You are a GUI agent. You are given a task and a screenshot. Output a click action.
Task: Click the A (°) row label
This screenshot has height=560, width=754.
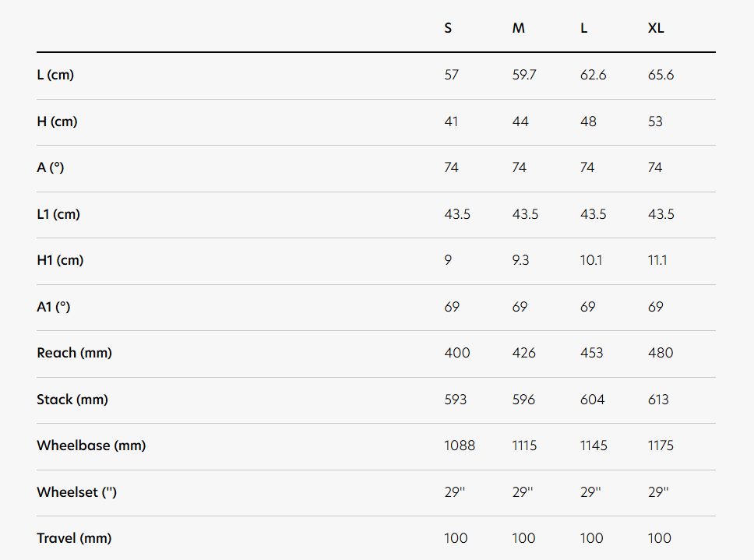pos(51,167)
